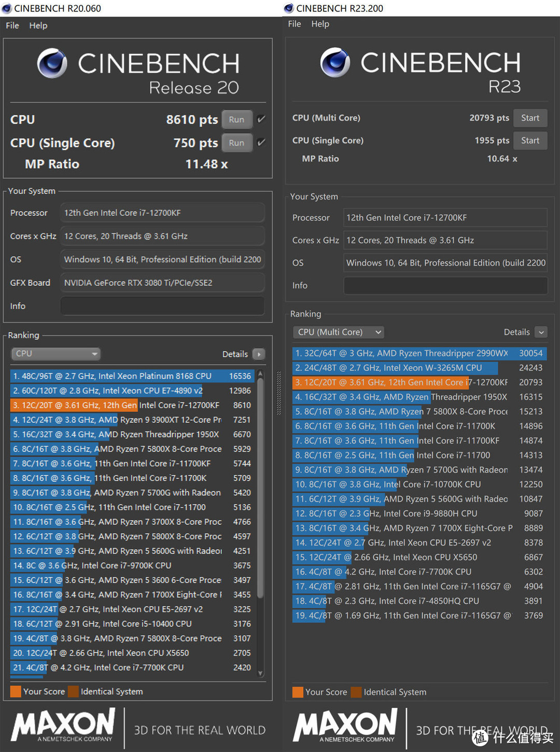Open the File menu in Cinebench R20
Screen dimensions: 560x752
tap(12, 25)
